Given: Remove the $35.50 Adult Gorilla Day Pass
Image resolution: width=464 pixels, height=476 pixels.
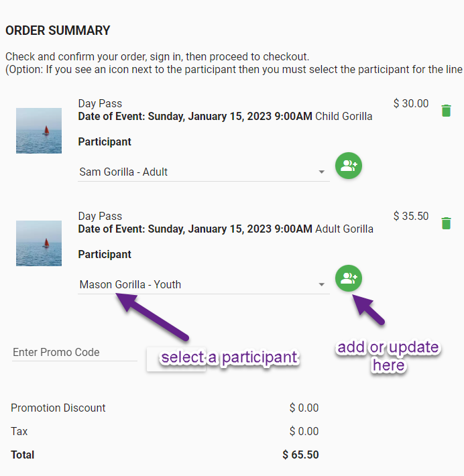Looking at the screenshot, I should (x=446, y=223).
